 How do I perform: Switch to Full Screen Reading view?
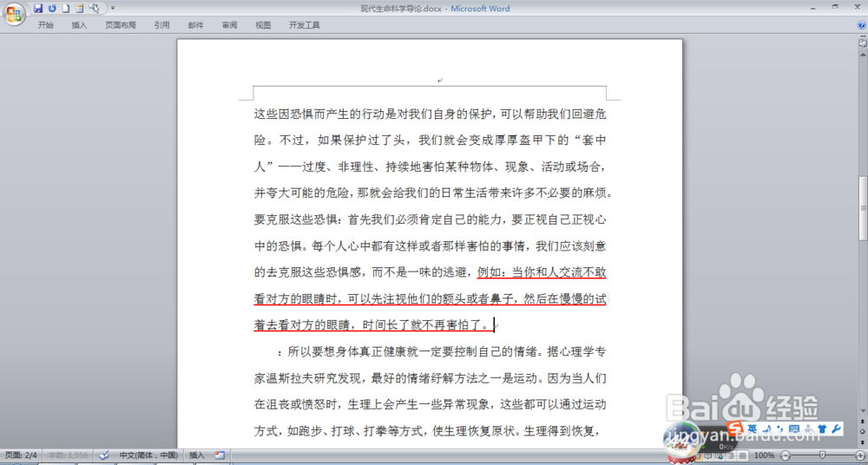point(708,455)
